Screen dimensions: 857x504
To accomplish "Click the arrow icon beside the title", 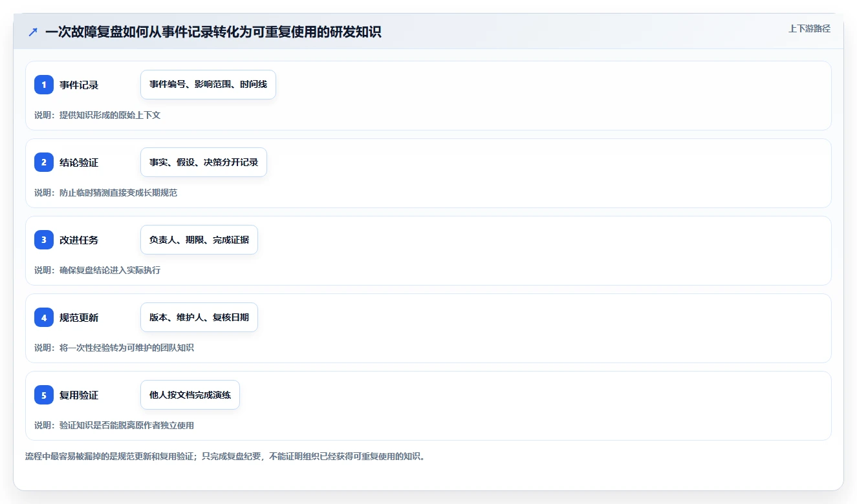I will click(x=33, y=32).
